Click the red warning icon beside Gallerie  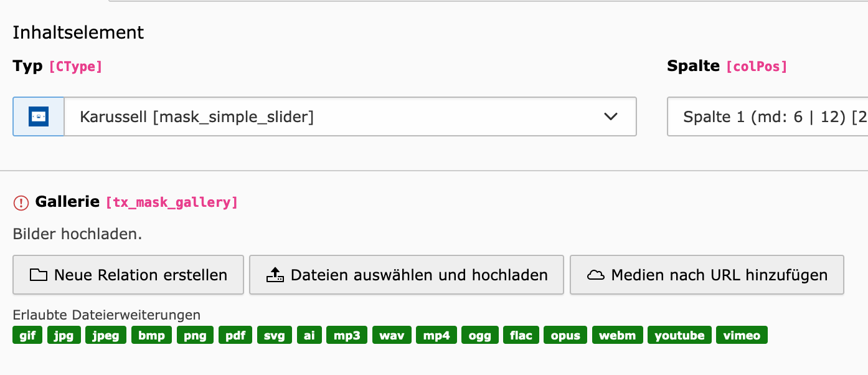tap(21, 202)
